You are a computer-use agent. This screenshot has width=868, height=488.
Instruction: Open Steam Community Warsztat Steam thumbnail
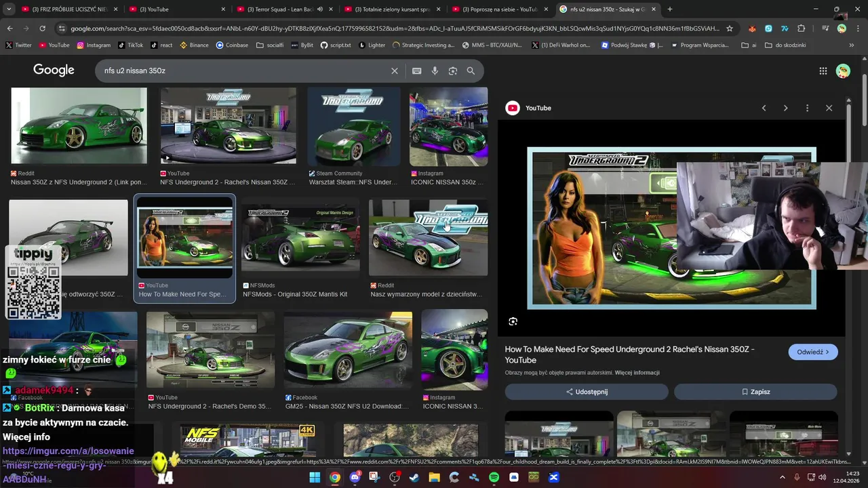[354, 127]
